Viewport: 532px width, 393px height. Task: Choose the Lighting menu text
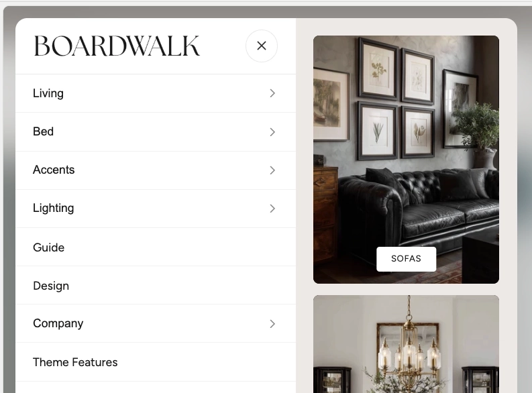[53, 208]
